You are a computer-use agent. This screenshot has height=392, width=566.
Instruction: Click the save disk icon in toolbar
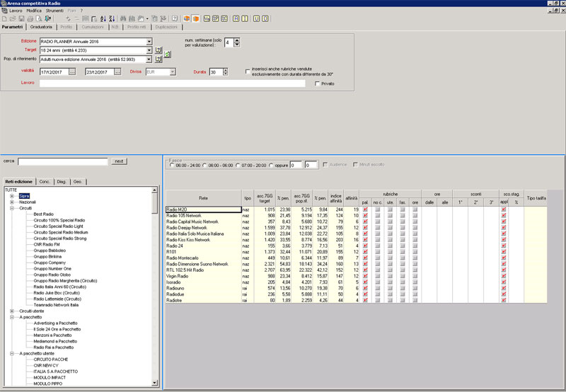pos(21,18)
